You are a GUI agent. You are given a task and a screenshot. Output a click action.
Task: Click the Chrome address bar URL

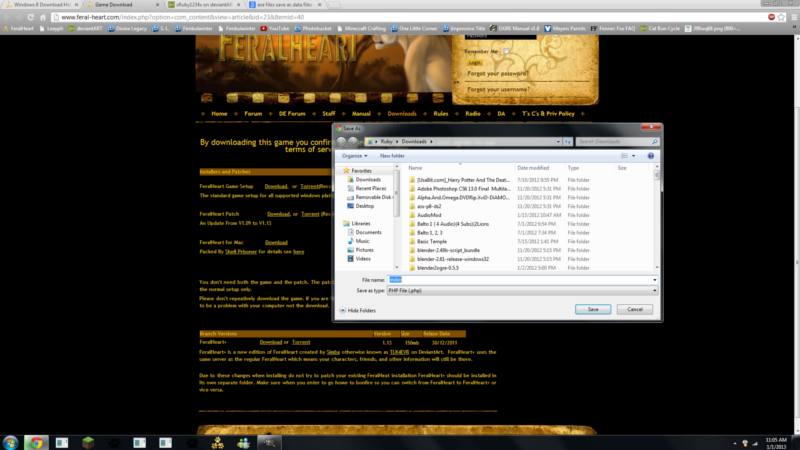point(182,17)
